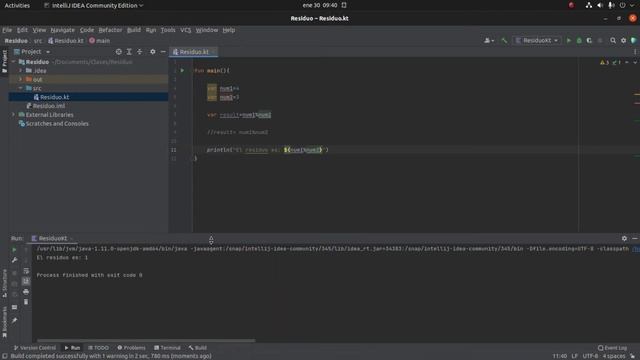Click the layout icon in Run panel left column

click(14, 307)
